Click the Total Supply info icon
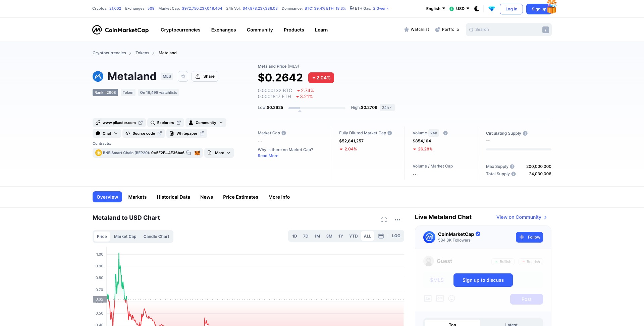 514,174
